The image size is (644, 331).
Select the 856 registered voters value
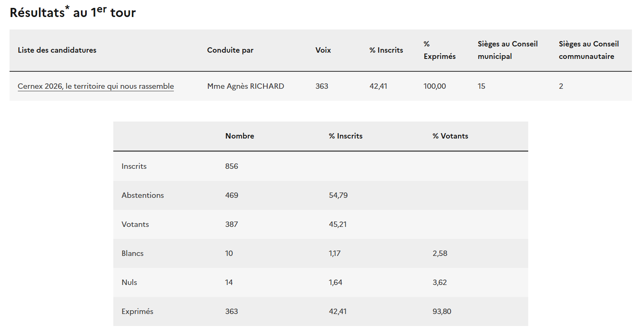click(x=232, y=166)
